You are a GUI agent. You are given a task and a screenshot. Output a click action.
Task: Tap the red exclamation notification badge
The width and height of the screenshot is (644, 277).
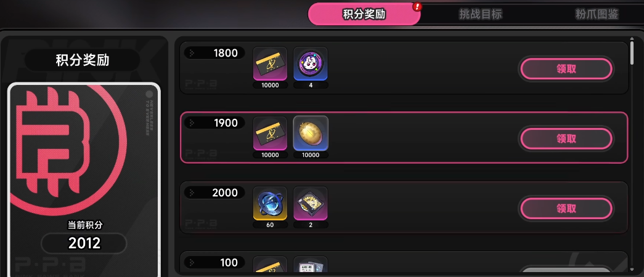click(x=418, y=7)
